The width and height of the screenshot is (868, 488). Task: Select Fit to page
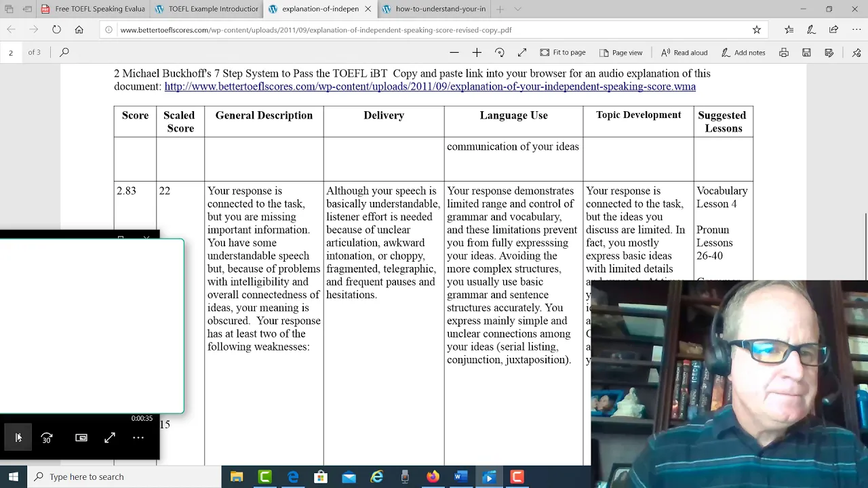coord(563,52)
